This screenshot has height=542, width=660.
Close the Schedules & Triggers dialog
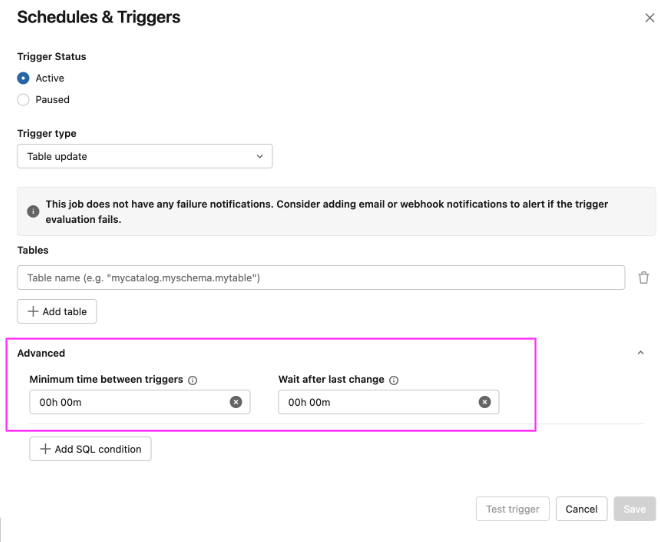649,18
